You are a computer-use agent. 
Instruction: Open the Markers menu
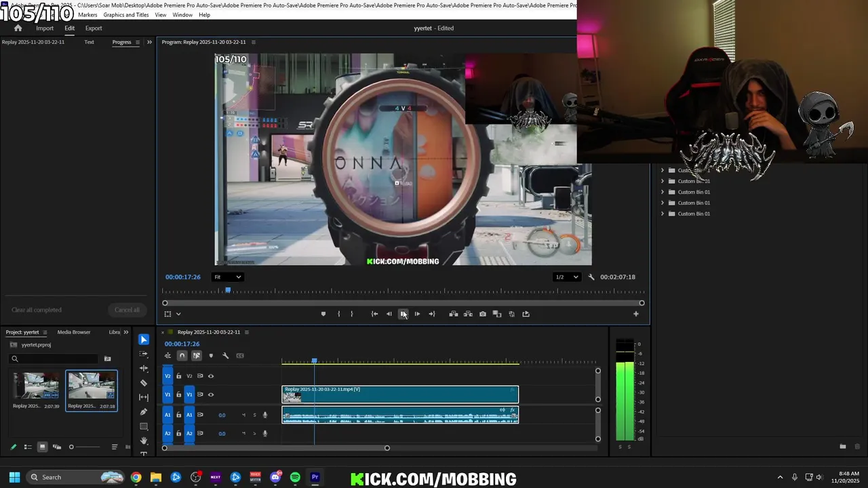(x=87, y=15)
